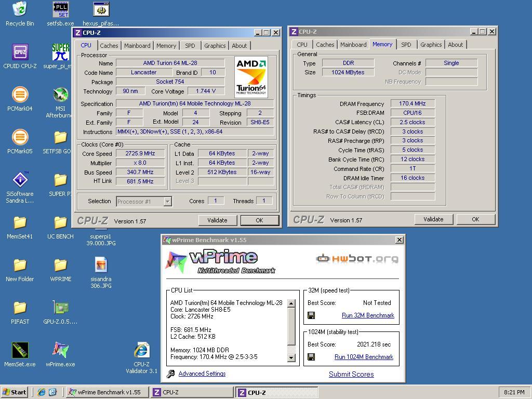Click CPU List scrollbar down arrow
The width and height of the screenshot is (532, 399).
[x=291, y=357]
